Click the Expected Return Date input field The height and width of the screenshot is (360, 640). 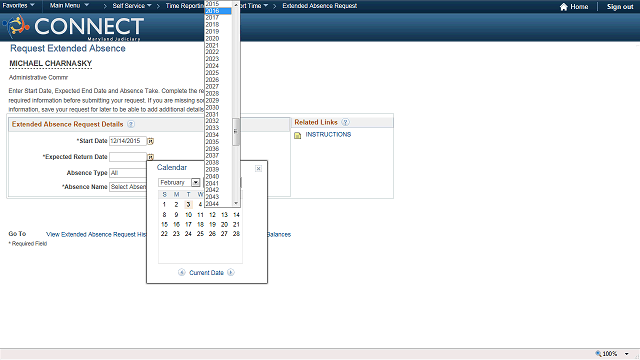coord(128,157)
